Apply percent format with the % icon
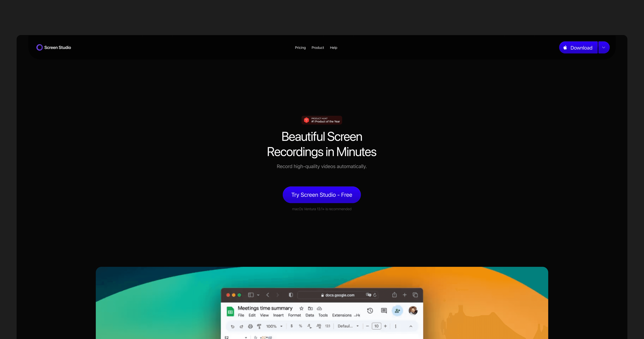 pyautogui.click(x=301, y=326)
